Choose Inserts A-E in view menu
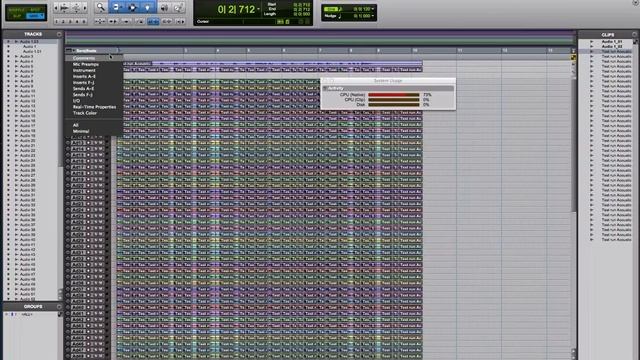The image size is (640, 360). pyautogui.click(x=84, y=76)
